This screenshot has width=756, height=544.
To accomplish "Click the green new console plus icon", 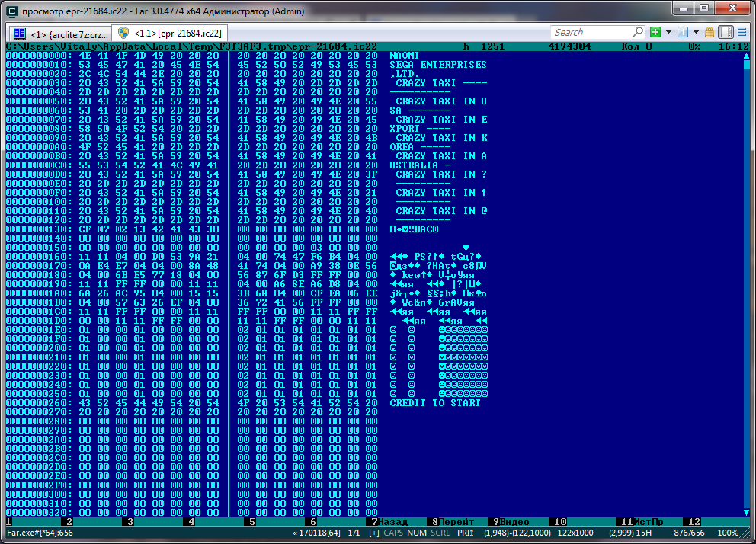I will (655, 32).
